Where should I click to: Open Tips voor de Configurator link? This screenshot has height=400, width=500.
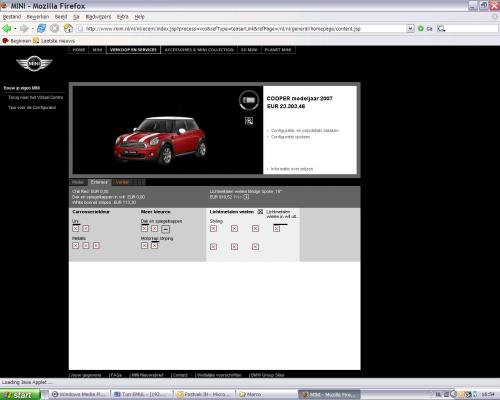tap(32, 107)
